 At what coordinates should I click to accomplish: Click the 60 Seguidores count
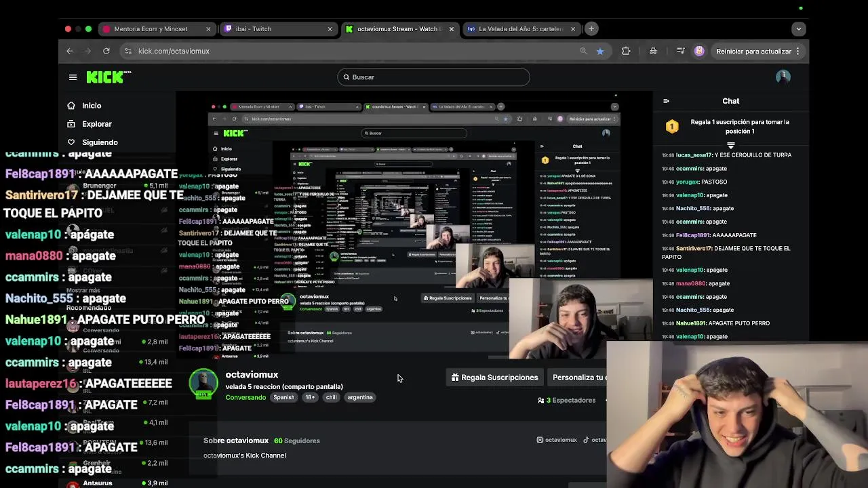(297, 441)
